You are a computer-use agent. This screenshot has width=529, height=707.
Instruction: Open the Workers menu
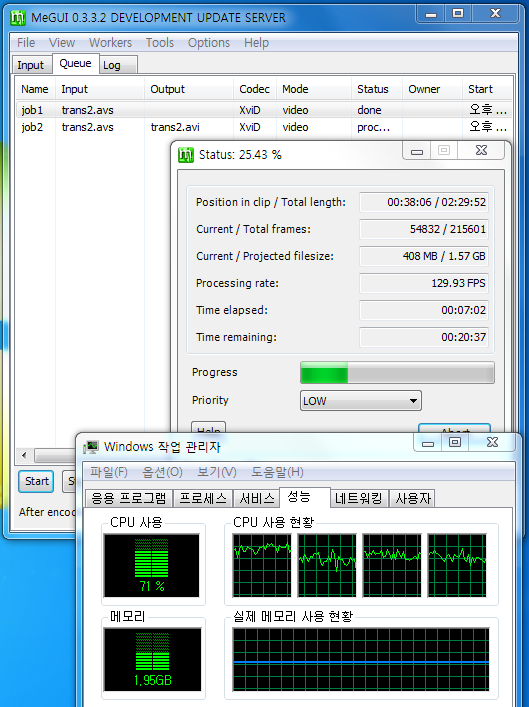[110, 43]
